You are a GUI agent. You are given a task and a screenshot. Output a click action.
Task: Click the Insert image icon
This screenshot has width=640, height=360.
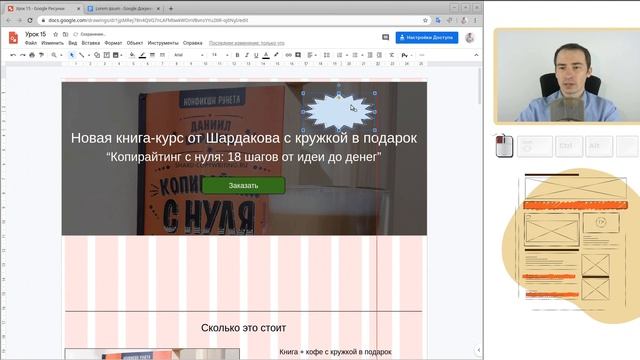tap(116, 55)
